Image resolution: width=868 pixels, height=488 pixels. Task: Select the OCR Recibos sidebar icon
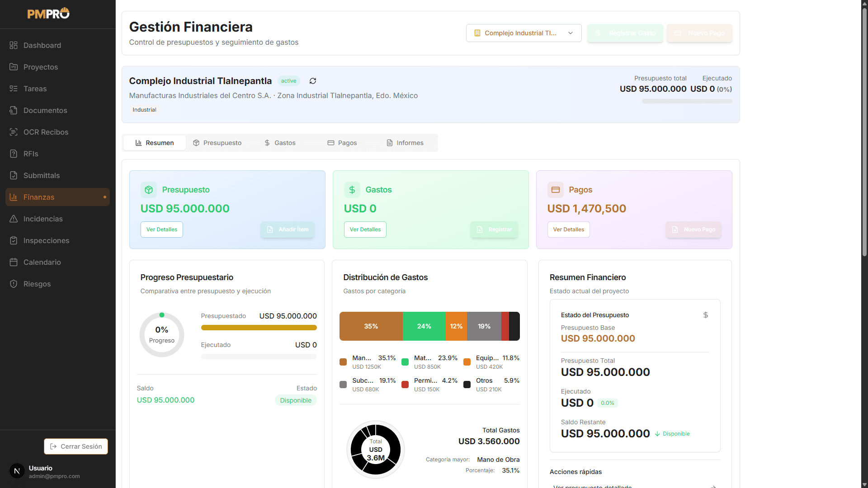(14, 132)
